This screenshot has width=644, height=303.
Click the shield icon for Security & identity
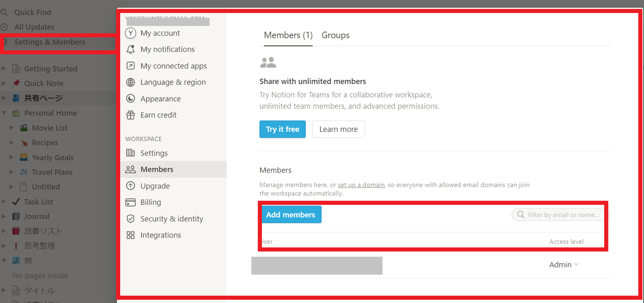point(130,219)
